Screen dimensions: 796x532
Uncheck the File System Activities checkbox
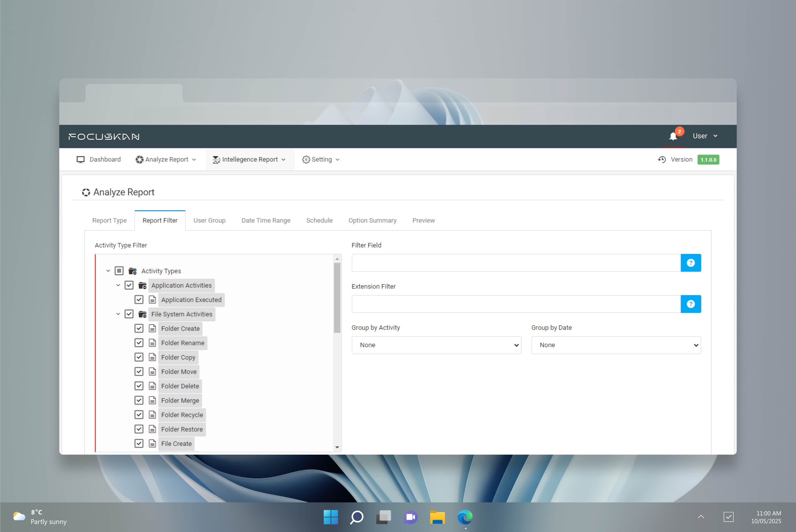pos(129,314)
